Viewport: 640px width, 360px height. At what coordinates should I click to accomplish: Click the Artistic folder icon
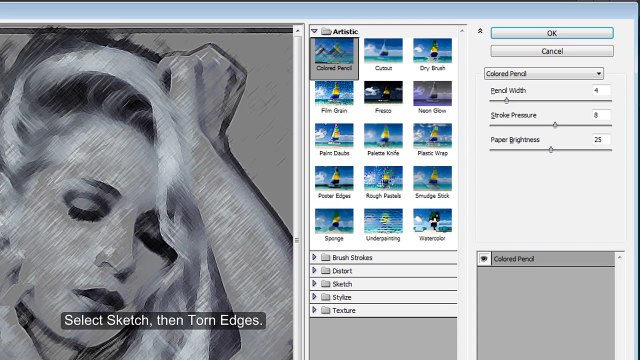326,31
